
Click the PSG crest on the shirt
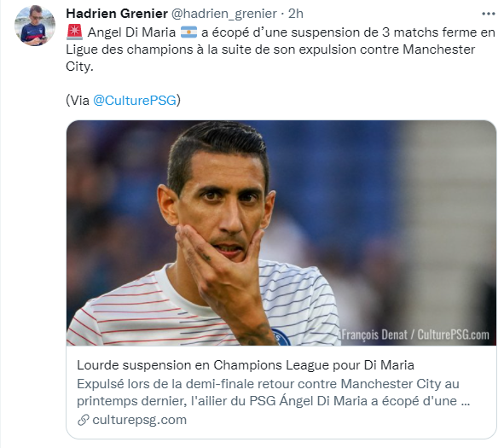(281, 337)
